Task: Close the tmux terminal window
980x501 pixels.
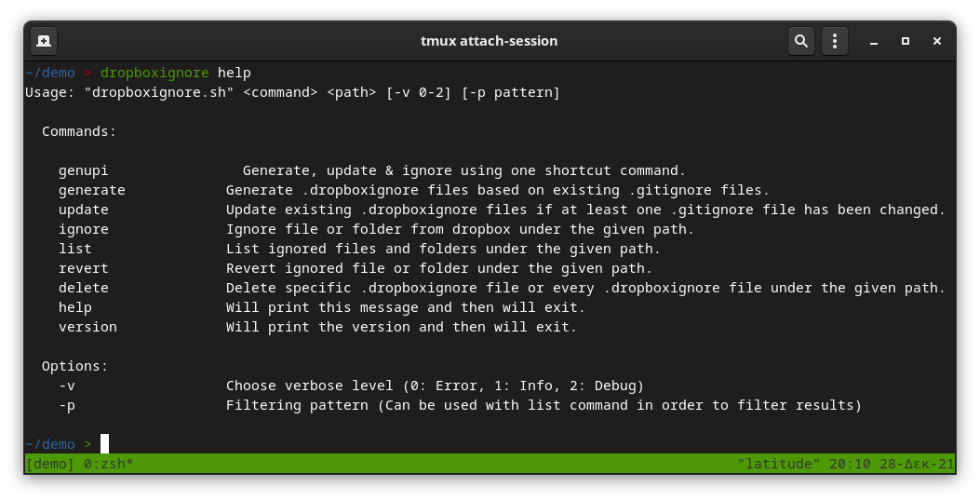Action: [x=937, y=41]
